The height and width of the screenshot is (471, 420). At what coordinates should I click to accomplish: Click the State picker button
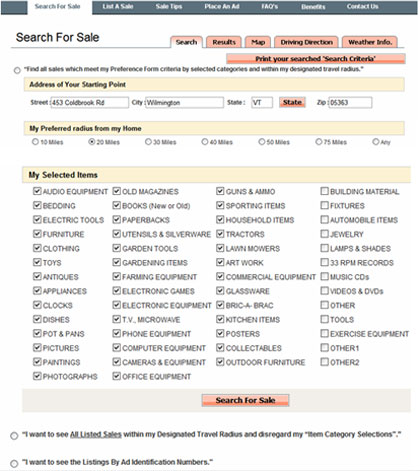tap(292, 102)
